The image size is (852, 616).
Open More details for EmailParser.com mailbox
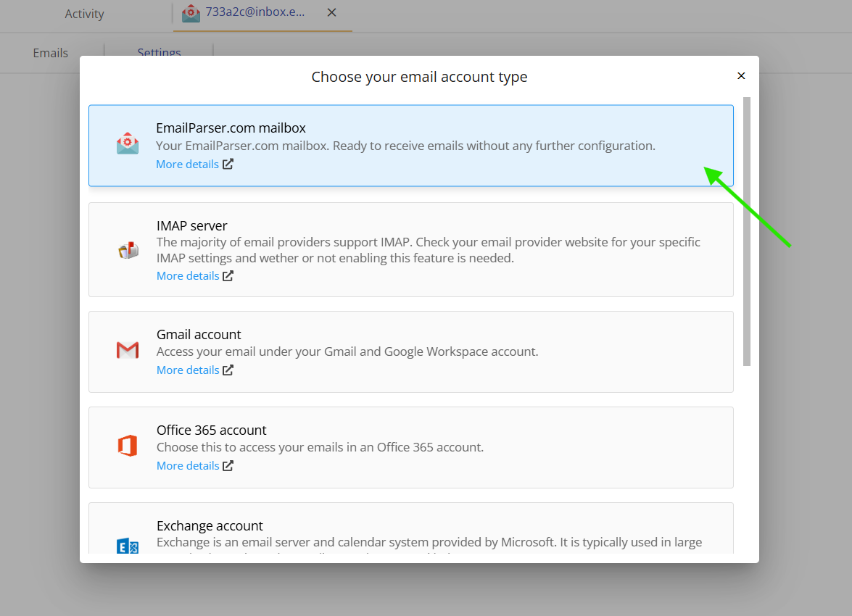187,164
